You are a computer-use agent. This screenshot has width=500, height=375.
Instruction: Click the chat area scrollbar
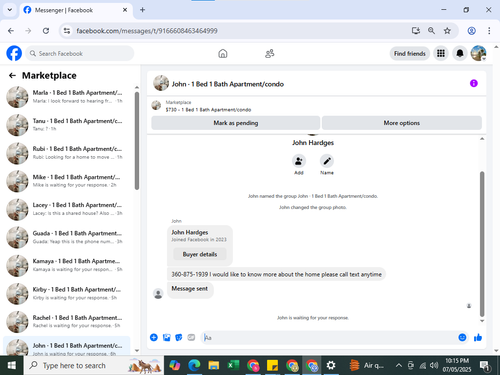tap(482, 243)
